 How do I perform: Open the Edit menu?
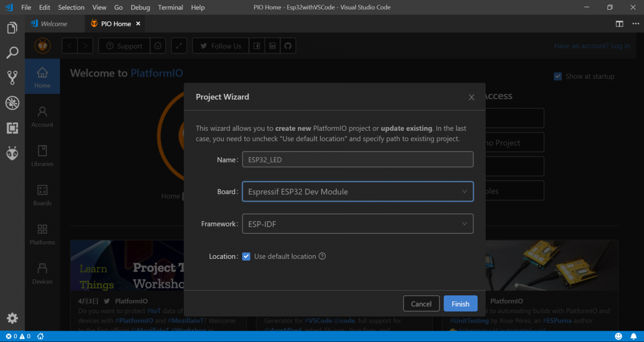point(45,8)
